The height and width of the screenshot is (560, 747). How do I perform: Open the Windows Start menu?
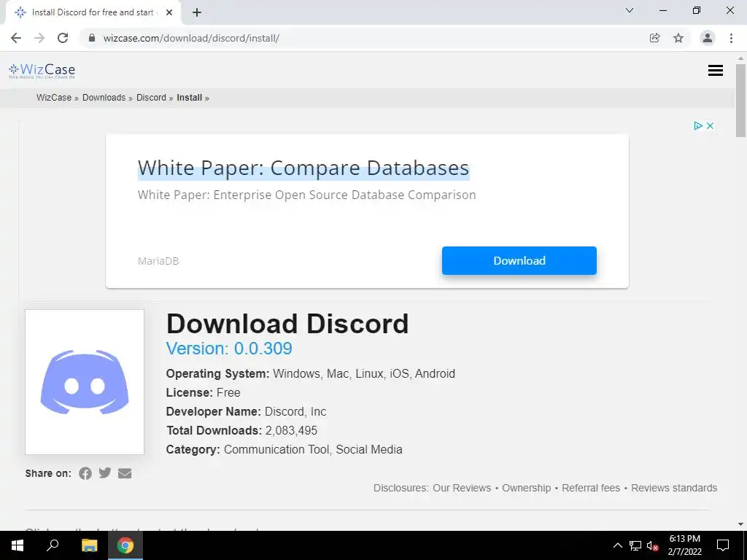(18, 545)
